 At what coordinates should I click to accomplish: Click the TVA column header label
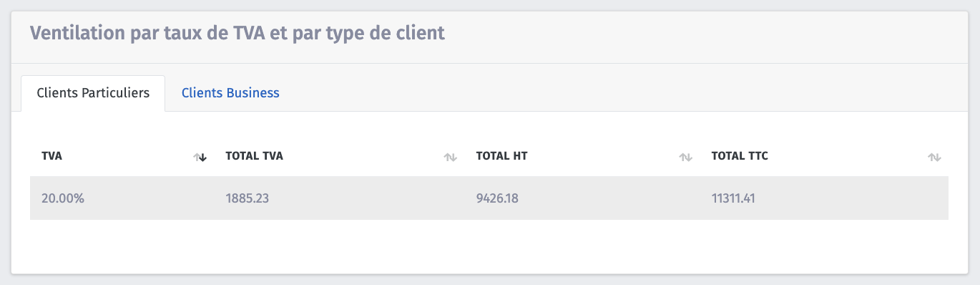coord(52,156)
